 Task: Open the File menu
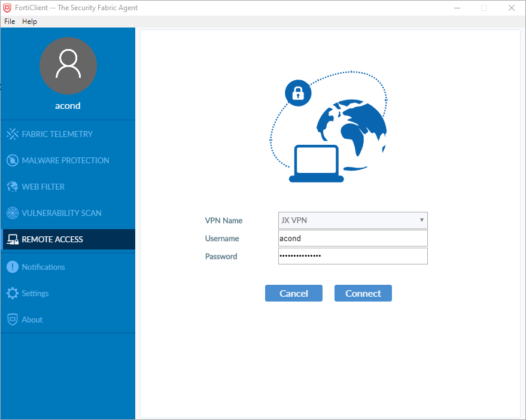10,22
